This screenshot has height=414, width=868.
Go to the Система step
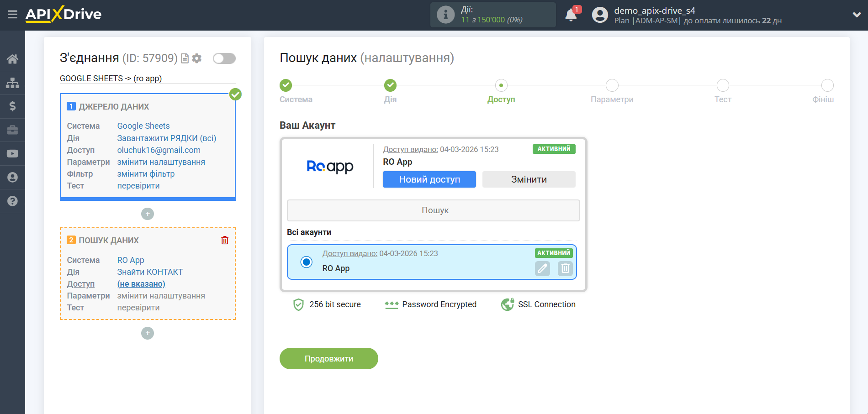click(286, 85)
